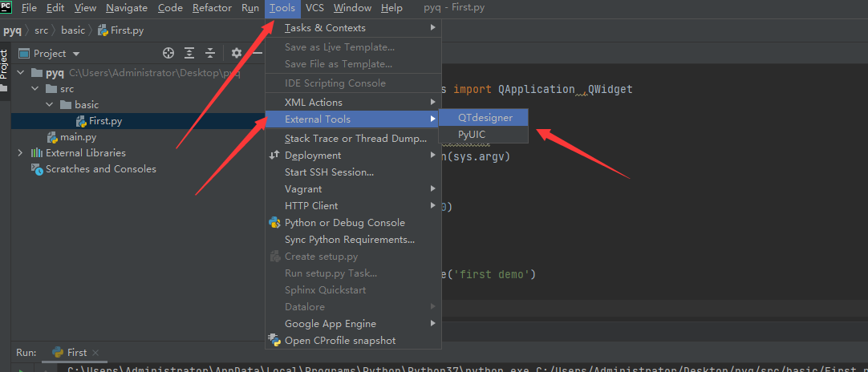868x372 pixels.
Task: Choose Stack Trace or Thread Dump
Action: [x=353, y=139]
